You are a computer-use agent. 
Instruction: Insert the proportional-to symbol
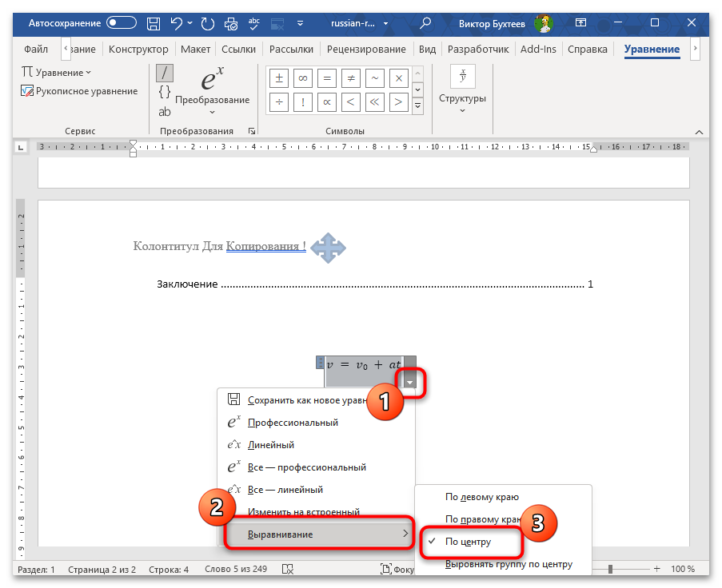[x=327, y=102]
